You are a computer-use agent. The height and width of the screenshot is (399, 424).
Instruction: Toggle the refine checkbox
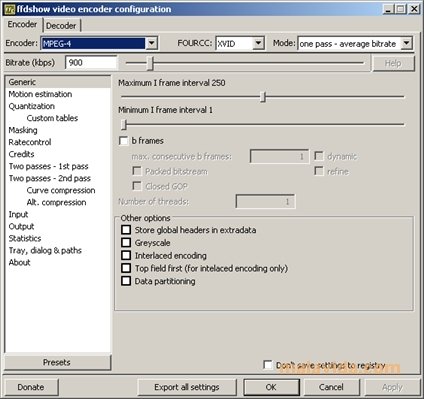click(x=319, y=171)
